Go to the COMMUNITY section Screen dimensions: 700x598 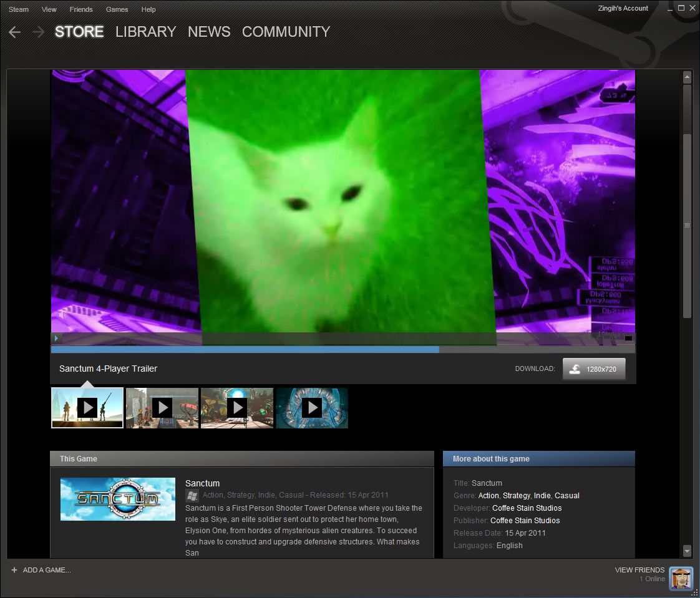tap(286, 32)
